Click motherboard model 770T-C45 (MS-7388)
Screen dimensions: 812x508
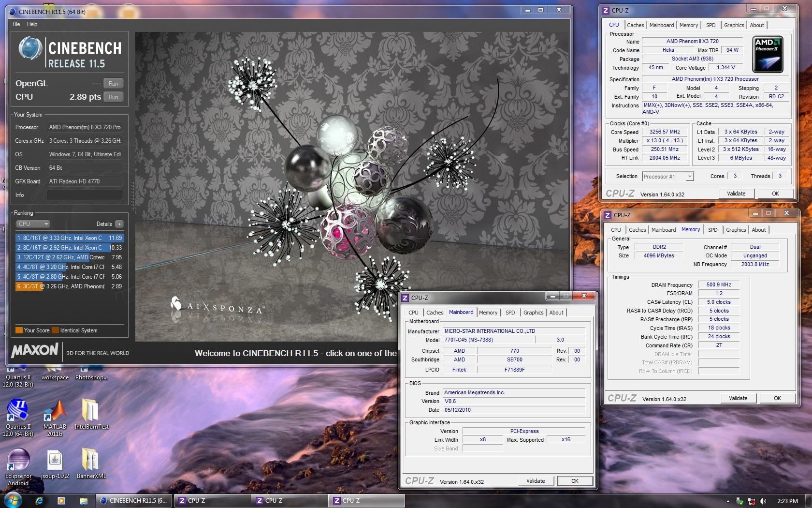(488, 340)
